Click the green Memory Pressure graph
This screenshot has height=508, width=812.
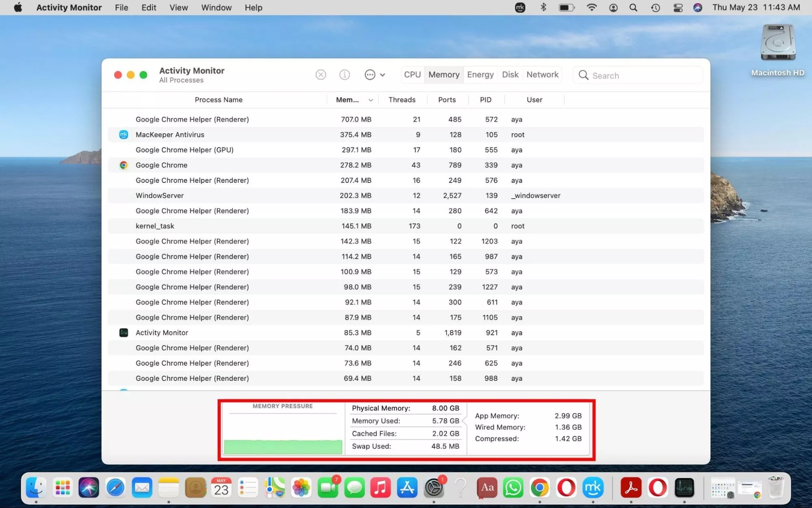pos(283,446)
